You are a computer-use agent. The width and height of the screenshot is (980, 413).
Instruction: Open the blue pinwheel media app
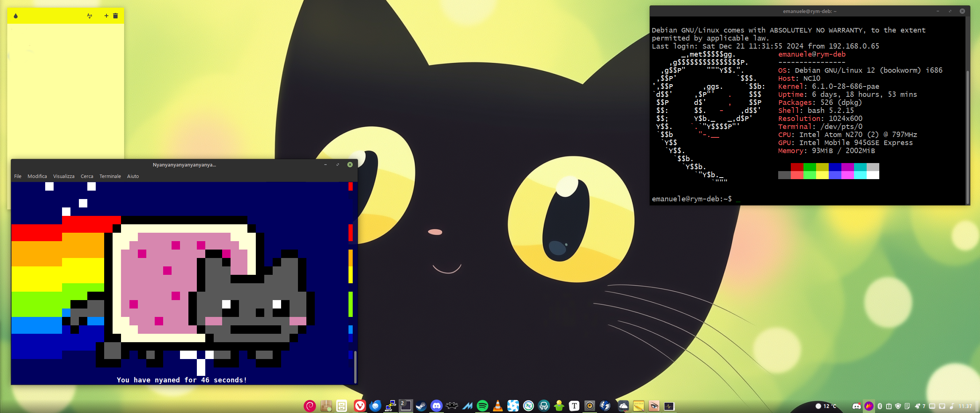tap(513, 406)
